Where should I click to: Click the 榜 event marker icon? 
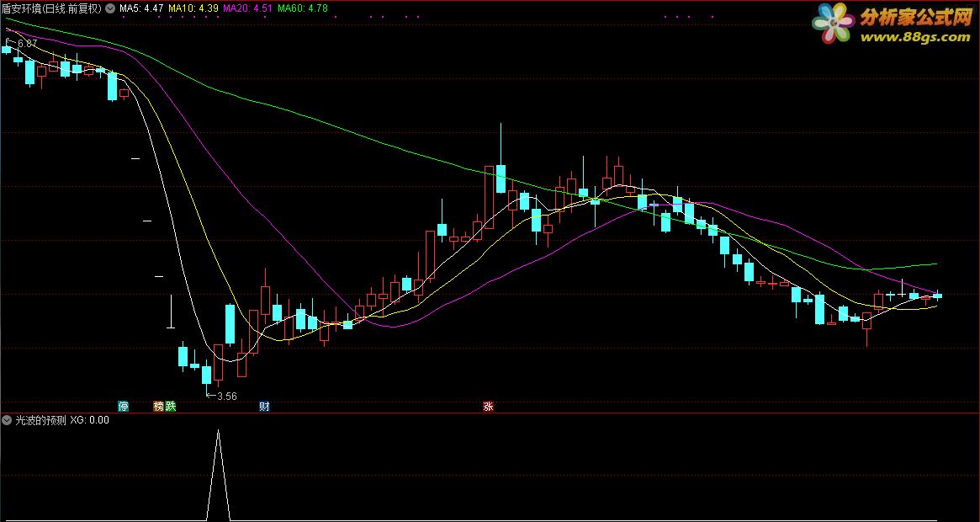tap(159, 406)
